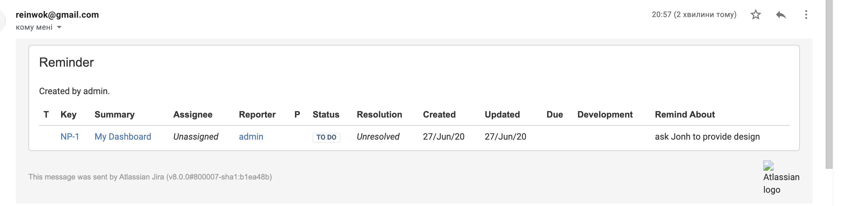Click the Remind About column header
Viewport: 868px width, 206px height.
[685, 114]
